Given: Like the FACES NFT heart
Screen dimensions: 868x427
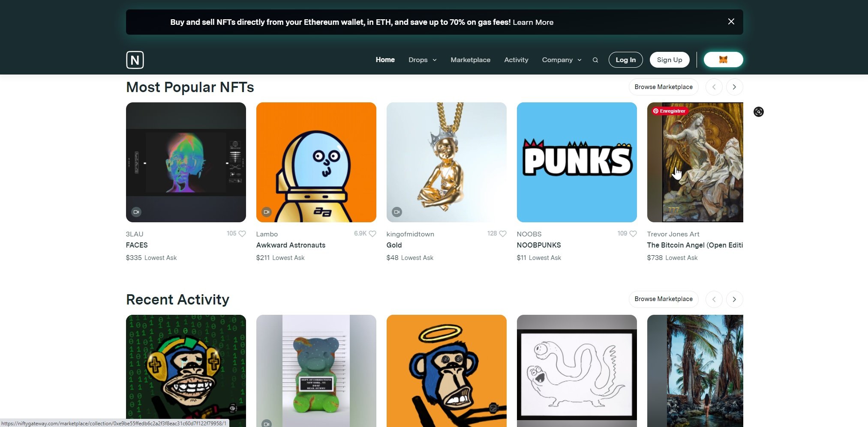Looking at the screenshot, I should [242, 234].
